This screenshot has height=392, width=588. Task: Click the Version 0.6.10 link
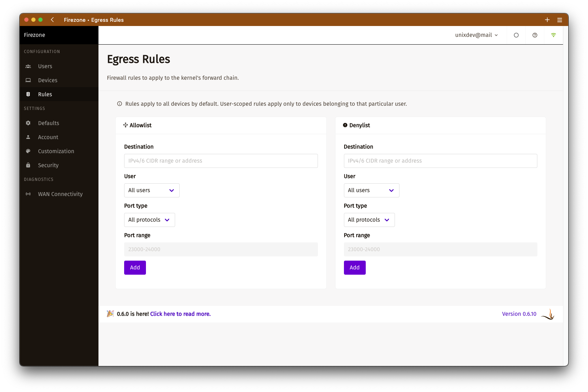[x=519, y=314]
